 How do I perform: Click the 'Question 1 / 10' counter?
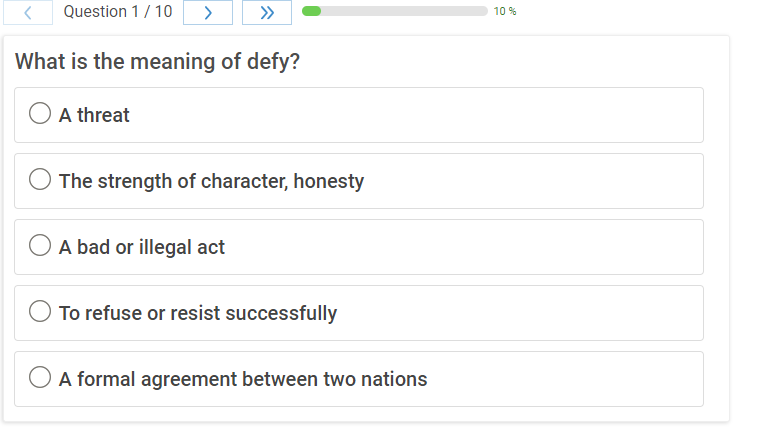(x=117, y=12)
